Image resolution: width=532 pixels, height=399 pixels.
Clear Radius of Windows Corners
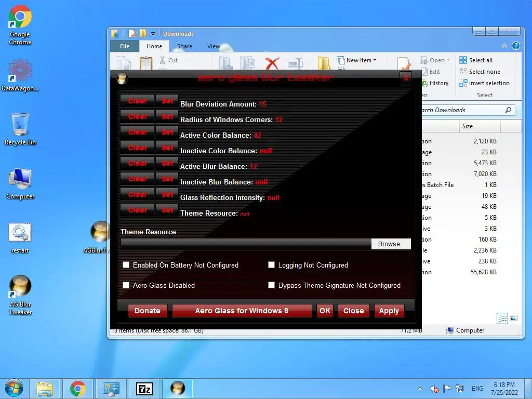pyautogui.click(x=137, y=116)
